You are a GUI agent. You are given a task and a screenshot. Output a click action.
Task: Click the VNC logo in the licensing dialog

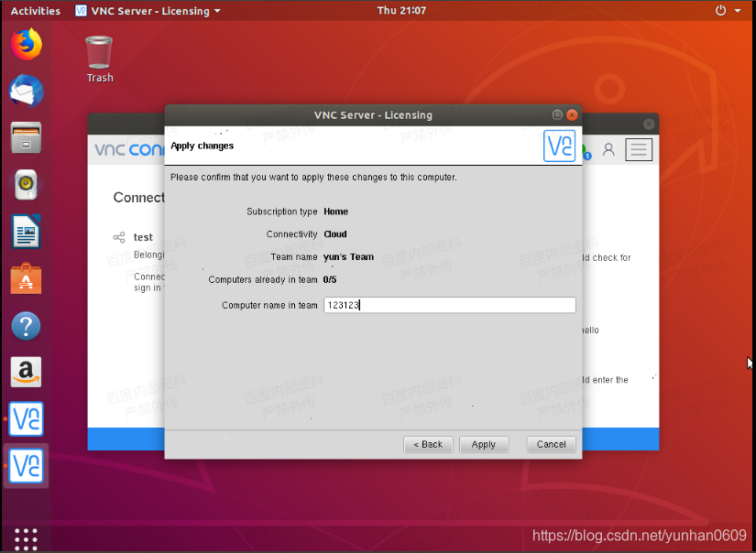tap(559, 146)
